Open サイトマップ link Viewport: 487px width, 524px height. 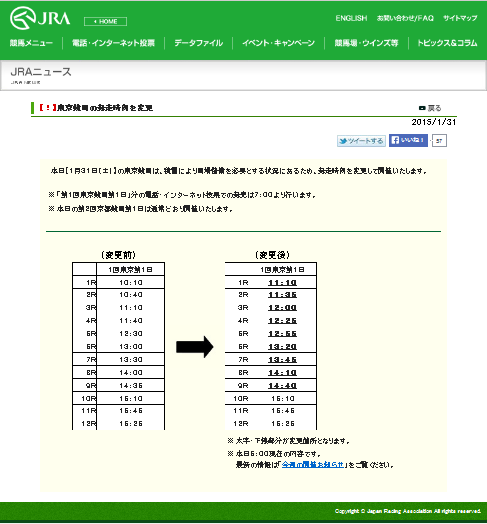(460, 18)
